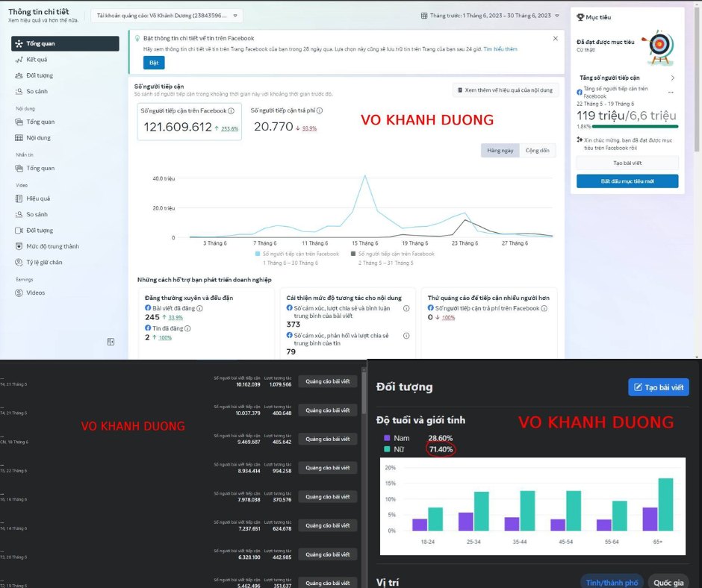Click info icon beside Bài viết đã đăng
Image resolution: width=702 pixels, height=588 pixels.
click(199, 308)
